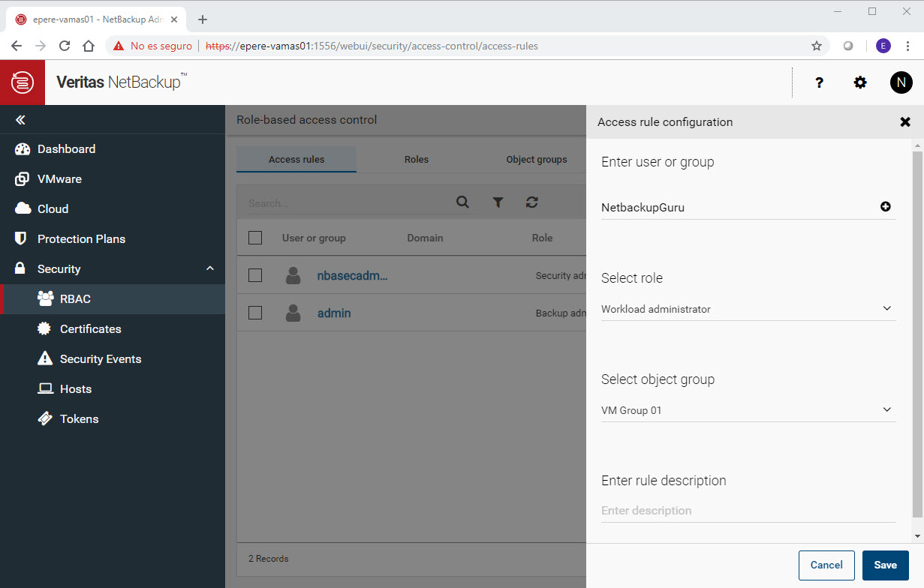Check the admin row checkbox
924x588 pixels.
click(255, 313)
